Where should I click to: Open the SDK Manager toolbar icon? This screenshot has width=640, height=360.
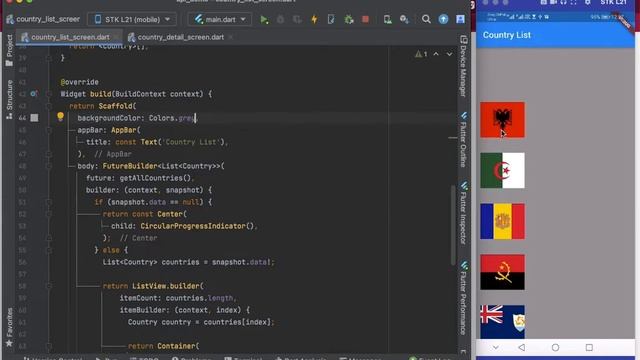(404, 19)
